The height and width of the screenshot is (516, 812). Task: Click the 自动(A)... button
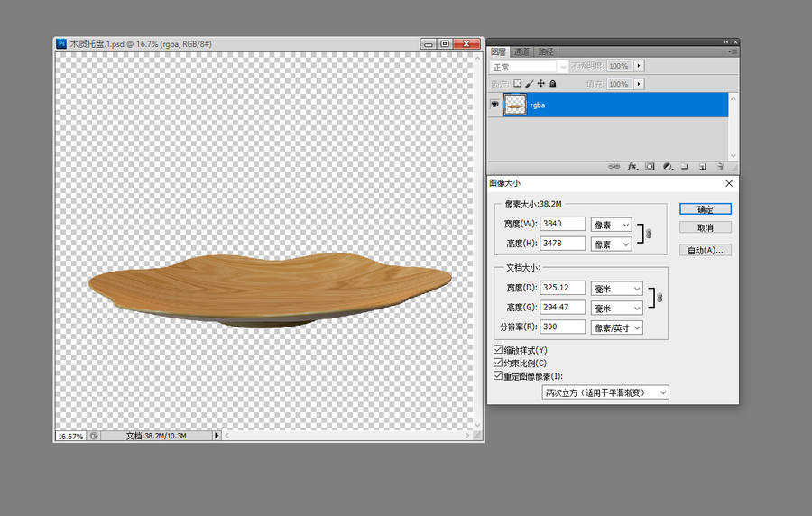[x=706, y=250]
